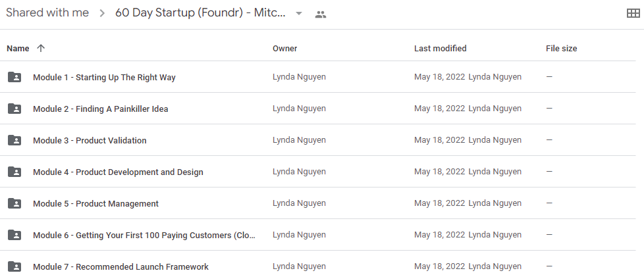Select 60 Day Startup breadcrumb folder title

(200, 12)
